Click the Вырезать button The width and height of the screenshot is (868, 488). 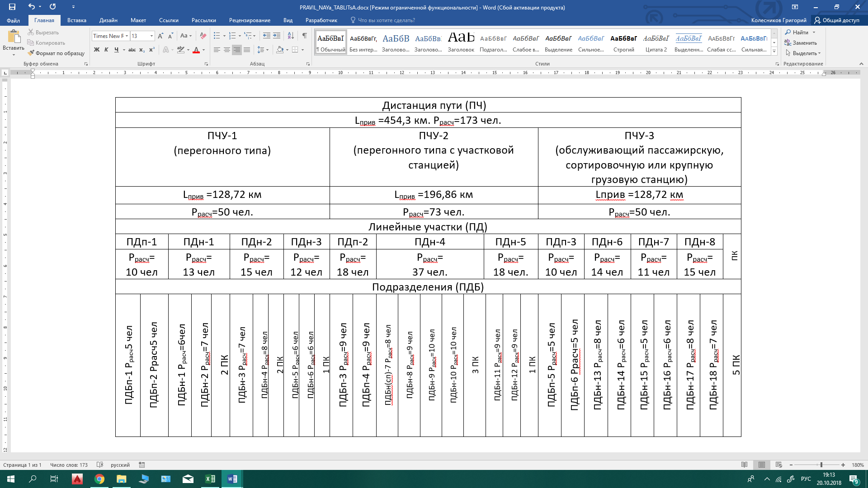coord(43,33)
